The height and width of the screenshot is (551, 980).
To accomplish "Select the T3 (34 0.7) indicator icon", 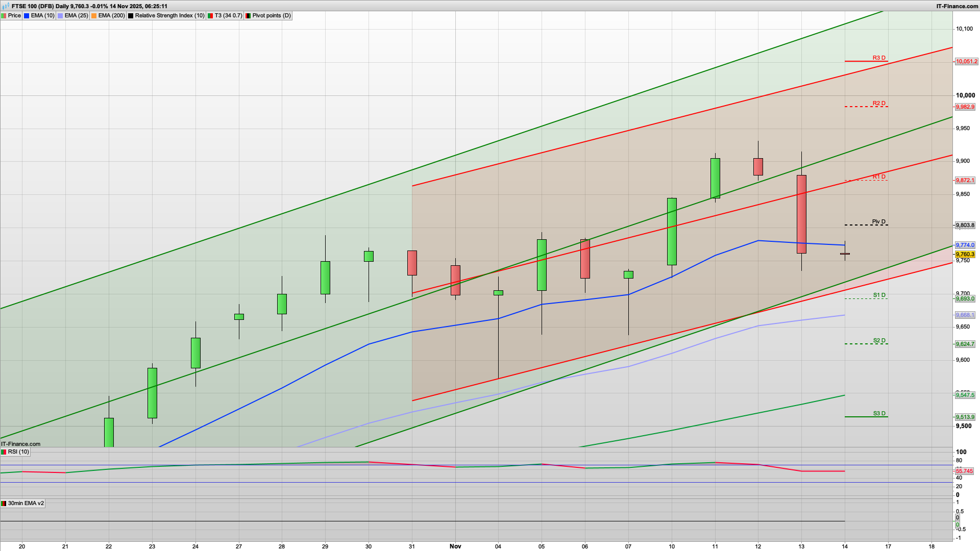I will [210, 16].
